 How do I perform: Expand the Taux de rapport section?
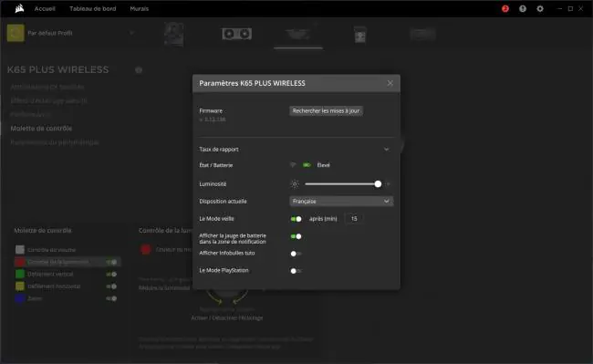386,150
